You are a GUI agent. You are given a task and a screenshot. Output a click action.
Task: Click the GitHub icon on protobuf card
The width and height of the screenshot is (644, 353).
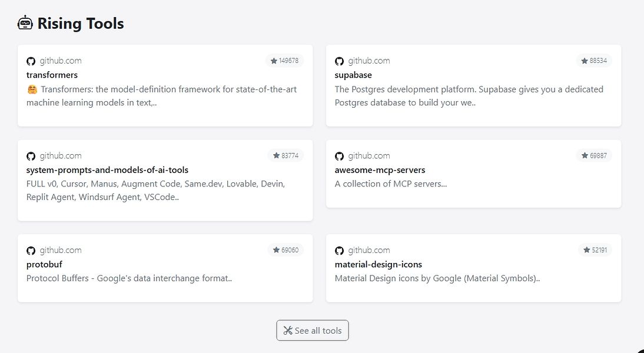tap(31, 251)
